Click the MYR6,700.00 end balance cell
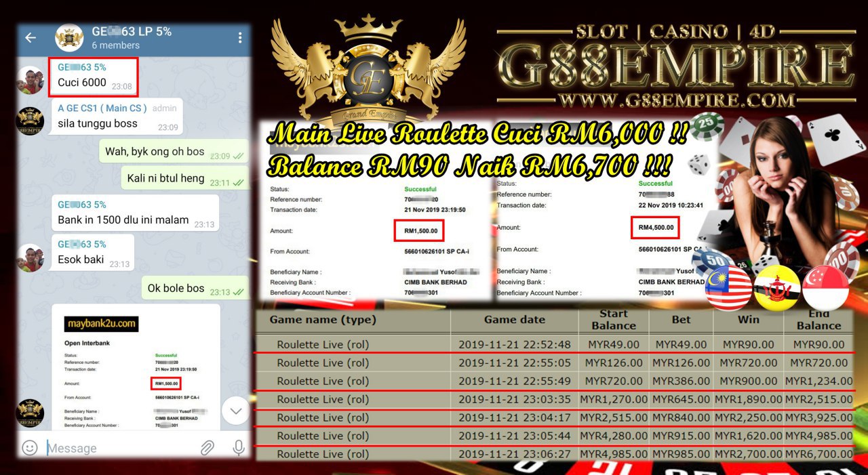868x475 pixels. 818,454
